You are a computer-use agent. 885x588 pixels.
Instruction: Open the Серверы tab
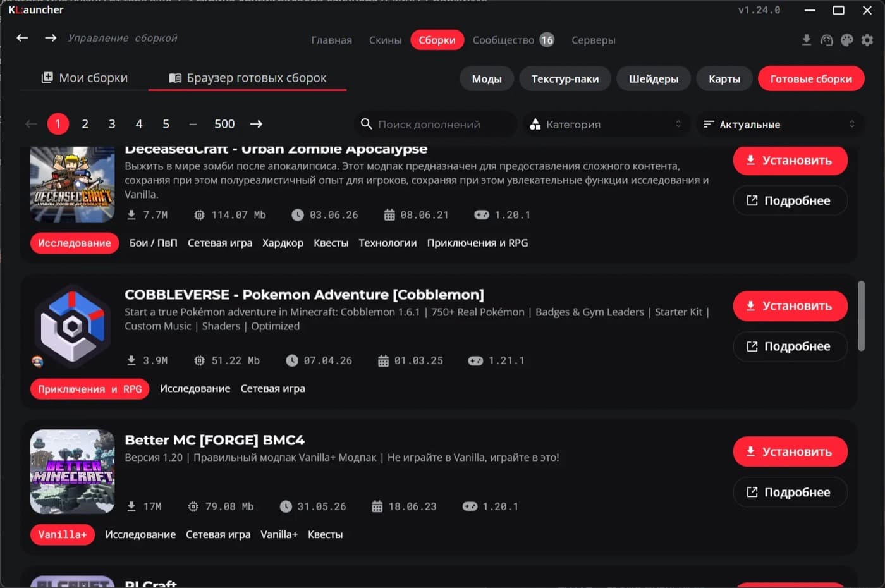(594, 40)
